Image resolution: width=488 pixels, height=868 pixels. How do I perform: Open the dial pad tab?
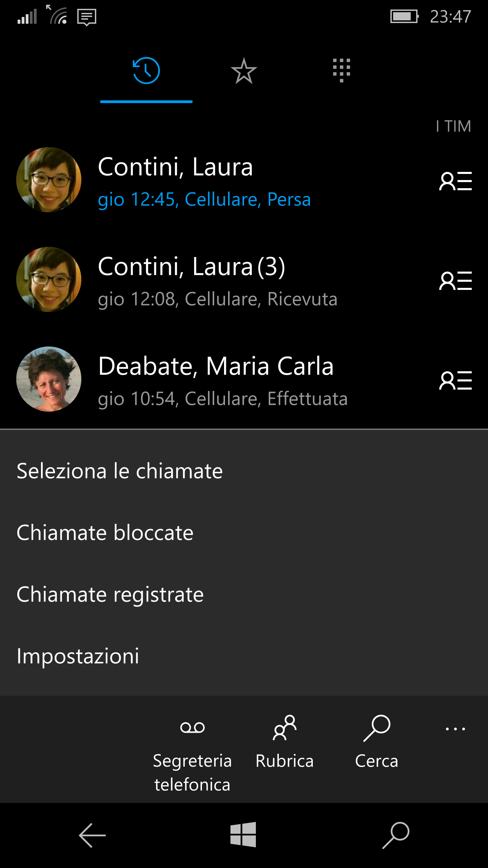tap(341, 70)
